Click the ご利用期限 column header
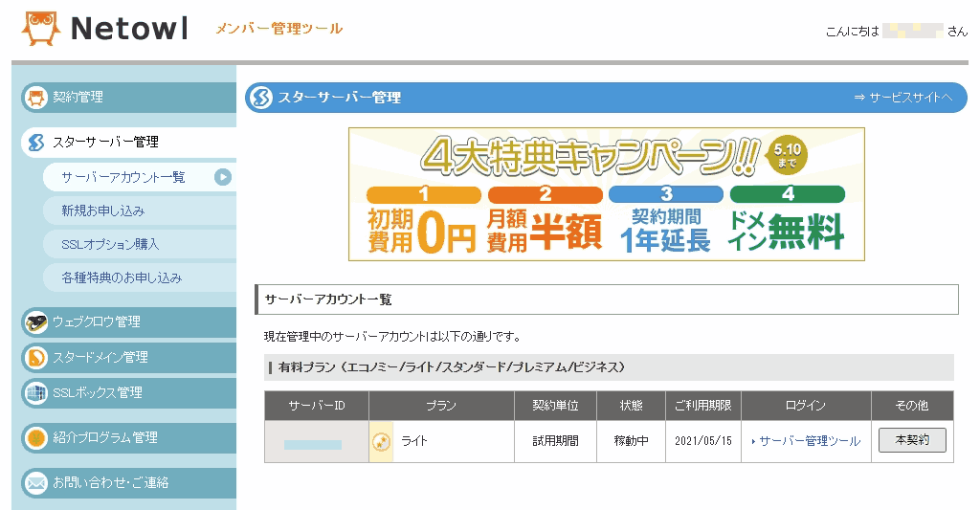Screen dimensions: 980x510 [703, 406]
